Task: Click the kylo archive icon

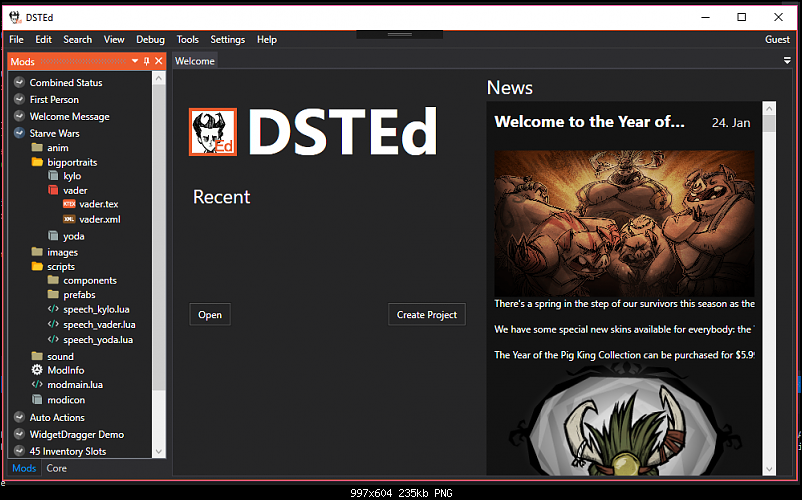Action: pos(53,175)
